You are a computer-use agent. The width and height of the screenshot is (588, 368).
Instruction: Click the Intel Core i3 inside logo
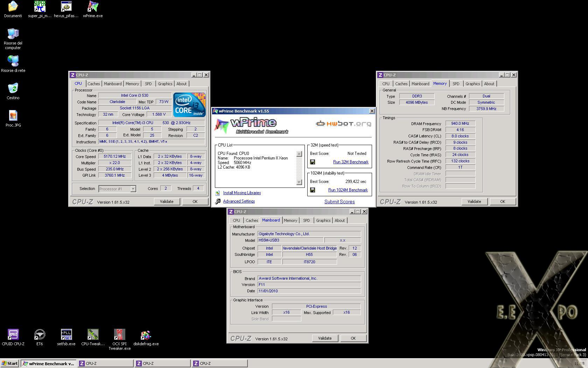(189, 105)
